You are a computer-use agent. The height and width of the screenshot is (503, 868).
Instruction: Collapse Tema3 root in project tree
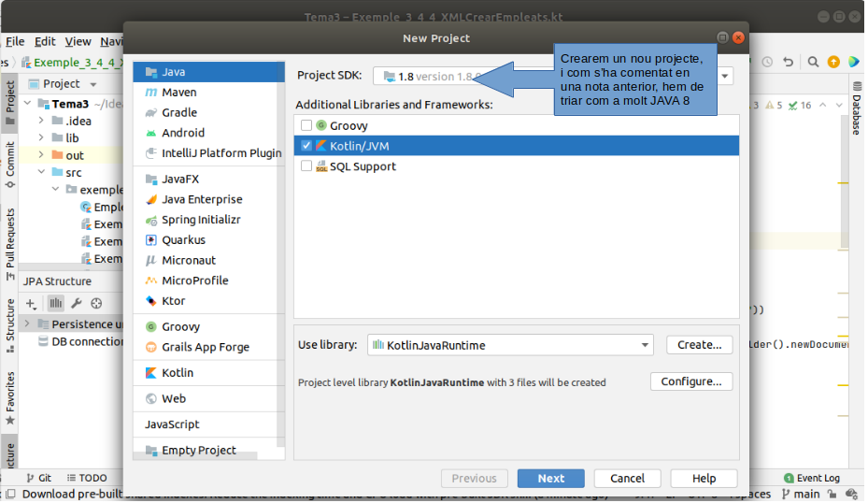pos(28,104)
